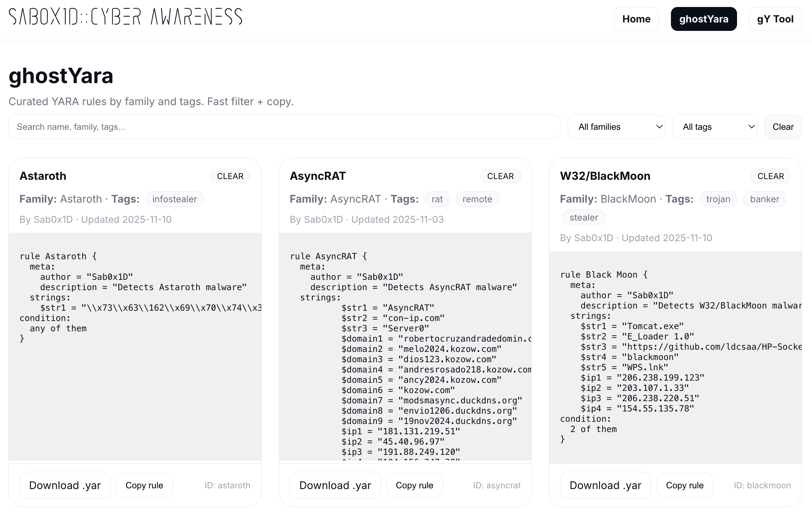Open the Home nav tab
This screenshot has width=812, height=517.
coord(636,19)
